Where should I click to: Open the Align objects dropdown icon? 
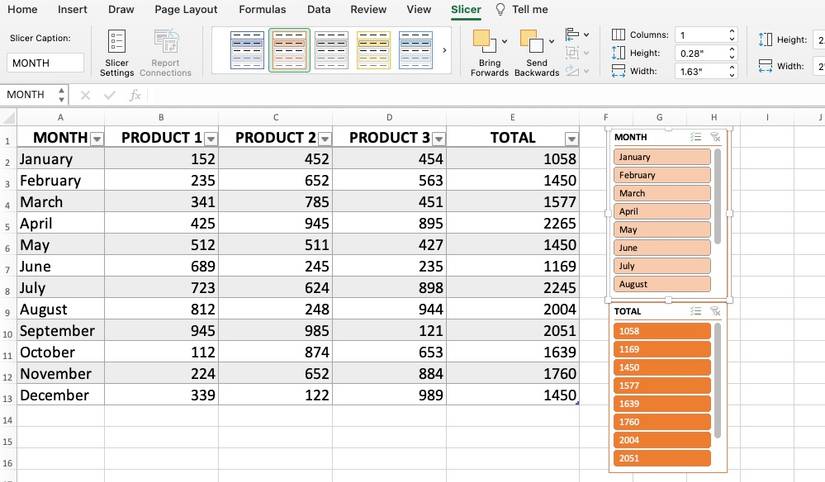tap(577, 35)
